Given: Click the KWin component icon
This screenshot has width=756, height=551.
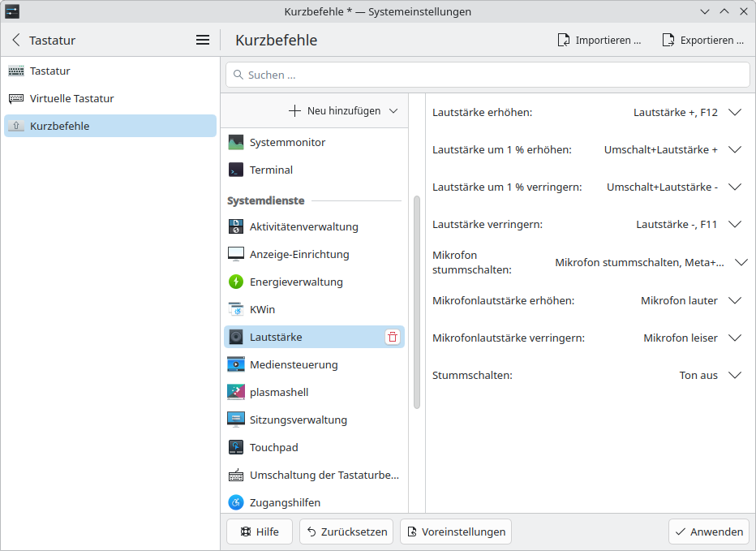Looking at the screenshot, I should [x=236, y=310].
